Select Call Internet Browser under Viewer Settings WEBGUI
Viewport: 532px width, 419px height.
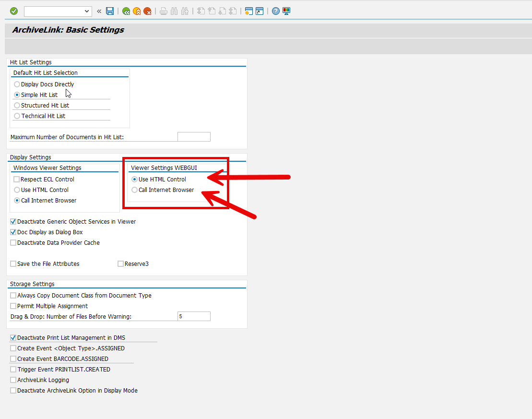(135, 190)
